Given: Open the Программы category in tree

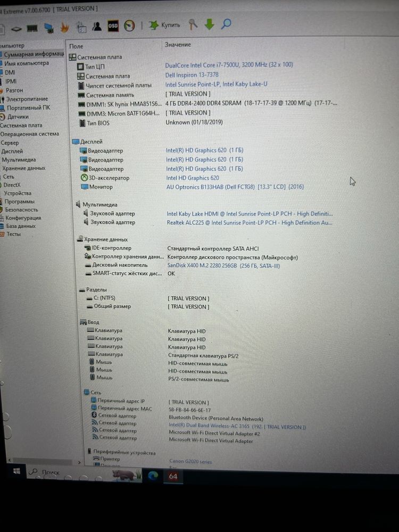Looking at the screenshot, I should 20,202.
